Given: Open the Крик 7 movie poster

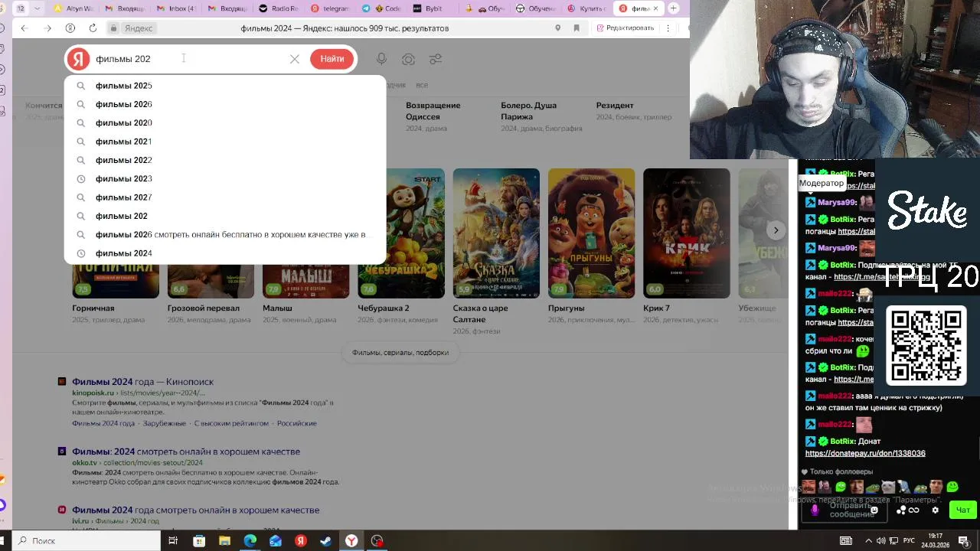Looking at the screenshot, I should (687, 233).
